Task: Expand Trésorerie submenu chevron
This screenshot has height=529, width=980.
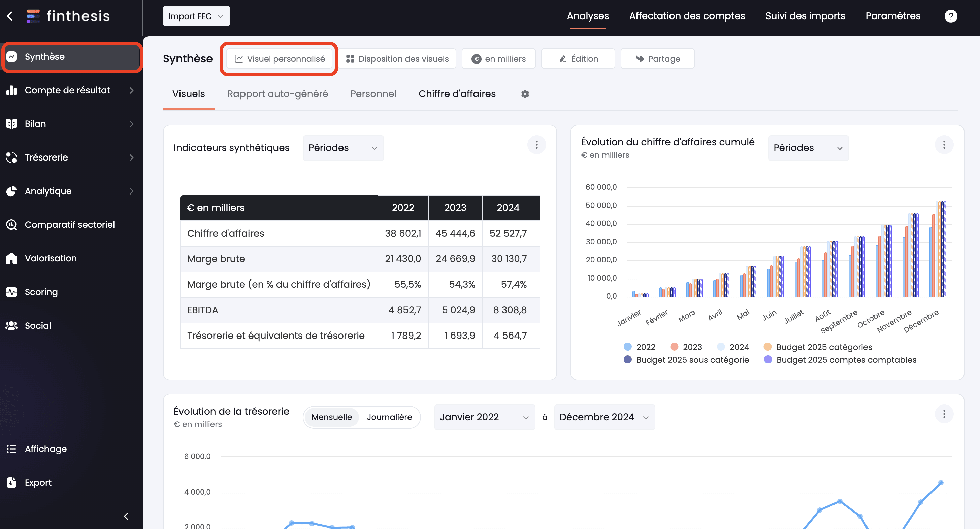Action: pyautogui.click(x=131, y=157)
